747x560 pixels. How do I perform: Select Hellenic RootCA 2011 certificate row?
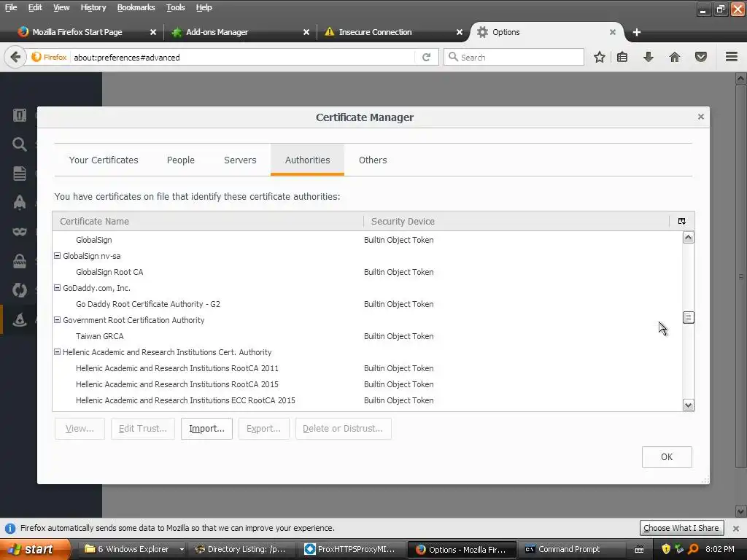tap(367, 368)
